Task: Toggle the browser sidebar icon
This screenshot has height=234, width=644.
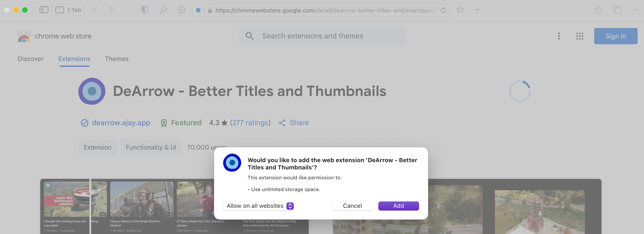Action: 44,10
